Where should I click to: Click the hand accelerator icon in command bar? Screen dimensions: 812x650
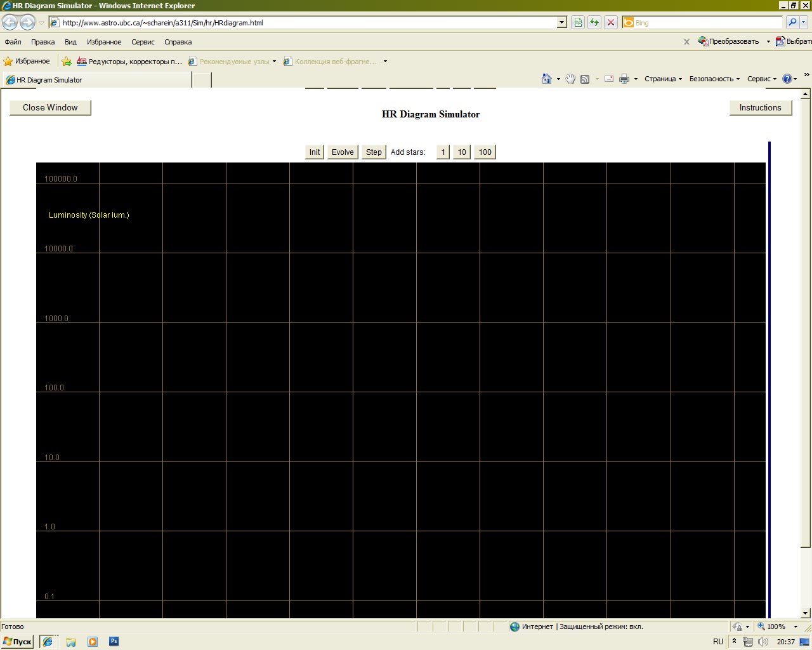570,79
